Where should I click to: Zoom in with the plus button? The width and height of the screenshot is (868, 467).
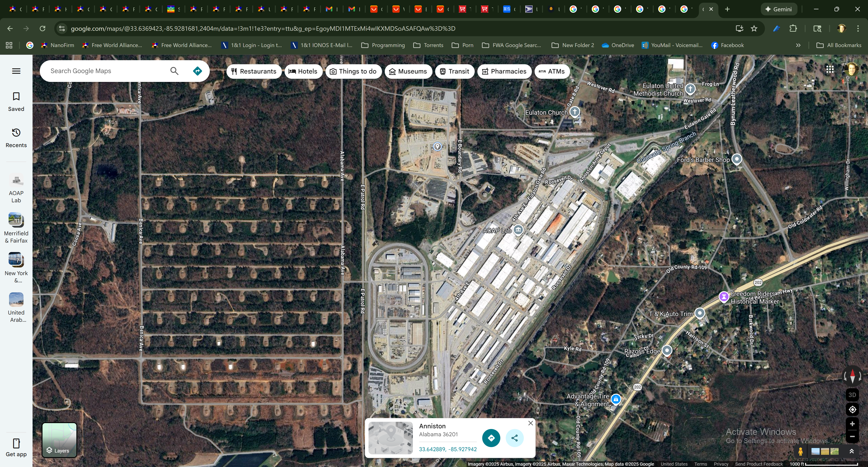[x=852, y=424]
